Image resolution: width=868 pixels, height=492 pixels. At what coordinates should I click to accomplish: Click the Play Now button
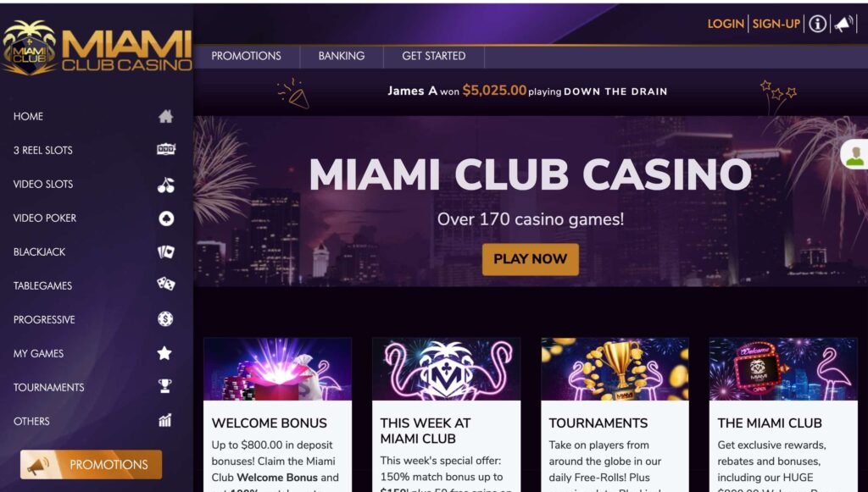[x=531, y=259]
